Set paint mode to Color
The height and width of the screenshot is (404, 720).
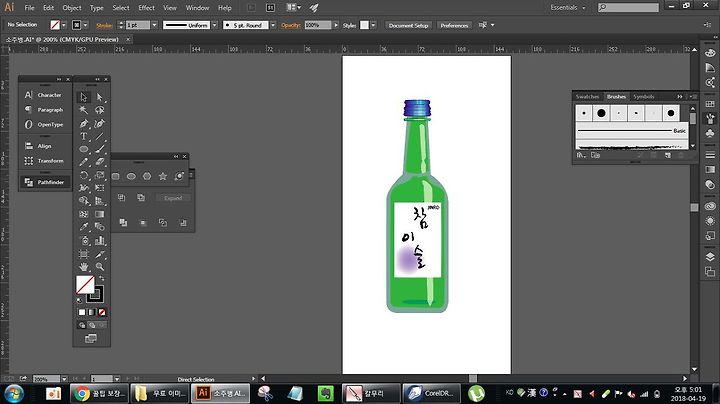click(82, 312)
